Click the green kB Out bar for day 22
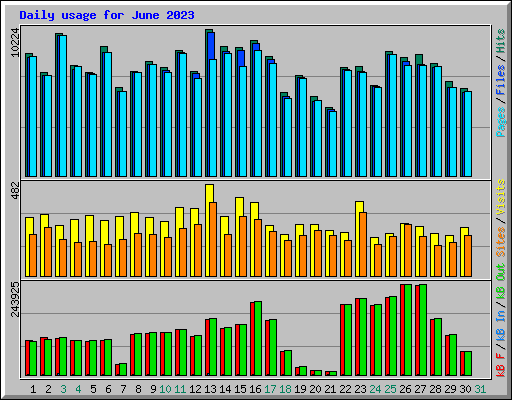Image resolution: width=512 pixels, height=400 pixels. pyautogui.click(x=348, y=340)
